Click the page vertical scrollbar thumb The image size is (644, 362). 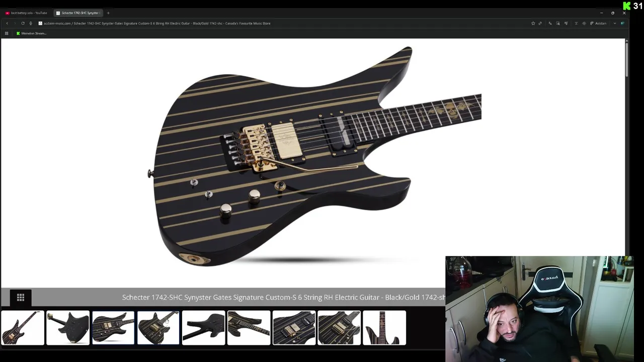pyautogui.click(x=626, y=60)
